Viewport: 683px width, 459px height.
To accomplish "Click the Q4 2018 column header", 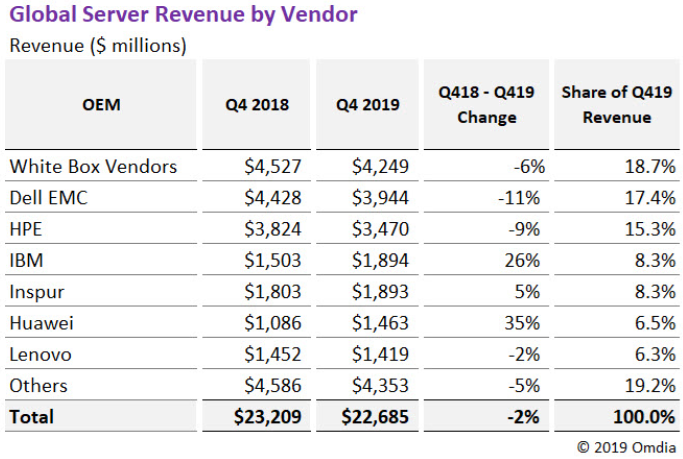I will click(x=257, y=105).
